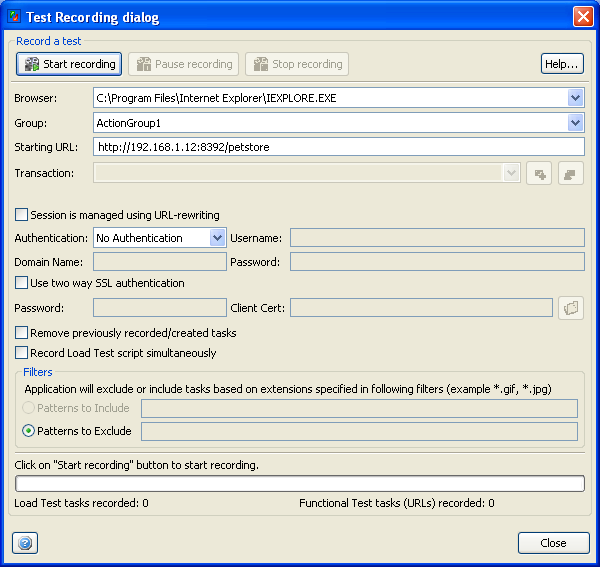Toggle Use two way SSL authentication
The width and height of the screenshot is (600, 567).
[22, 284]
